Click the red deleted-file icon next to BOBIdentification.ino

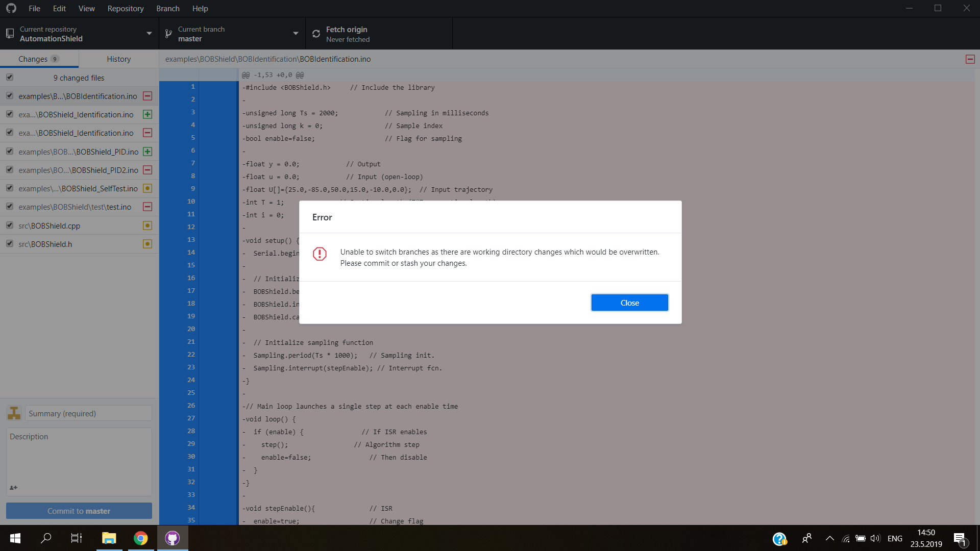(x=148, y=96)
